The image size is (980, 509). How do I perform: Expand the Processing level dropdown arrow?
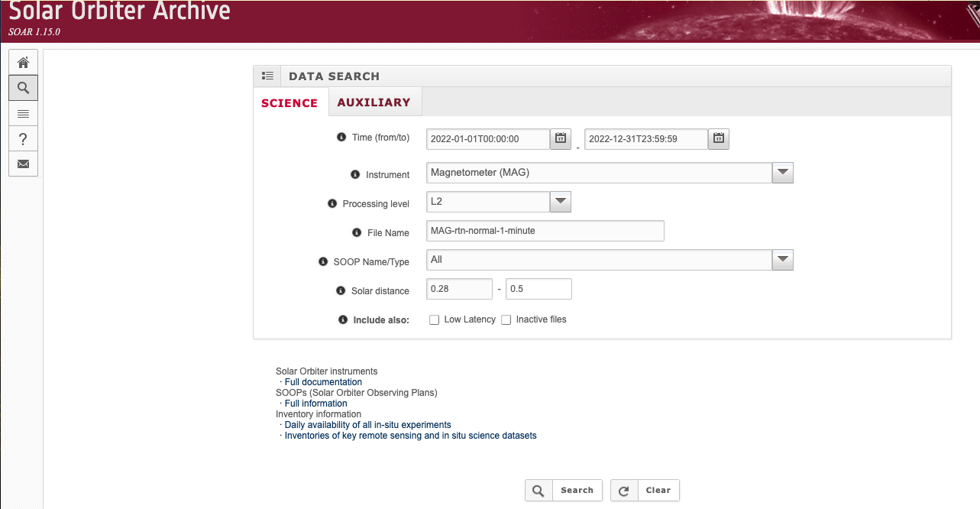(x=561, y=202)
